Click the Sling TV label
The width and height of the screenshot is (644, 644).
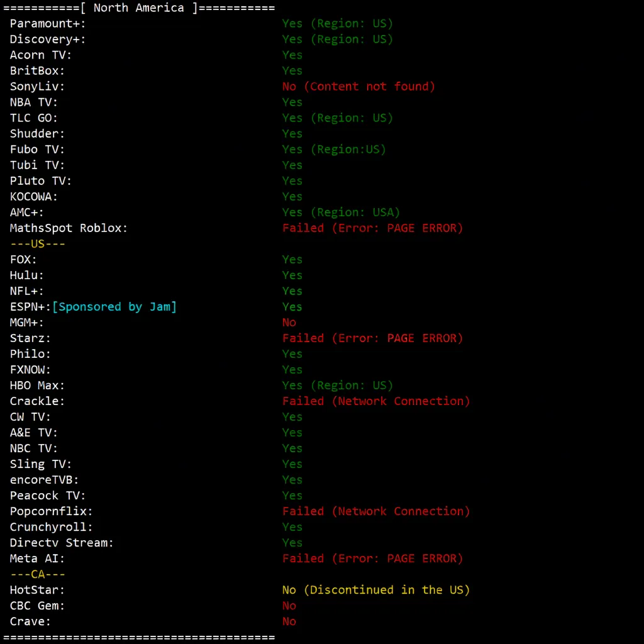(41, 464)
